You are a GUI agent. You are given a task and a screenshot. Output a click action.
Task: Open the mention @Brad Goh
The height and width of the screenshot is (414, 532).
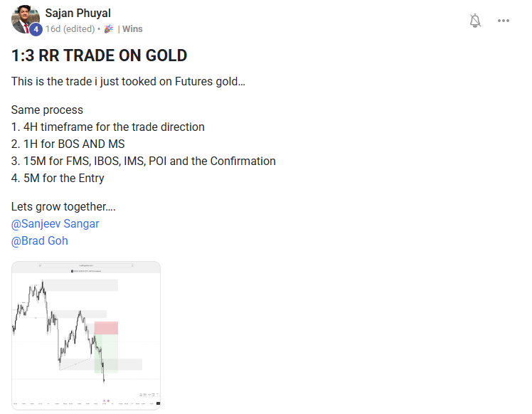40,240
